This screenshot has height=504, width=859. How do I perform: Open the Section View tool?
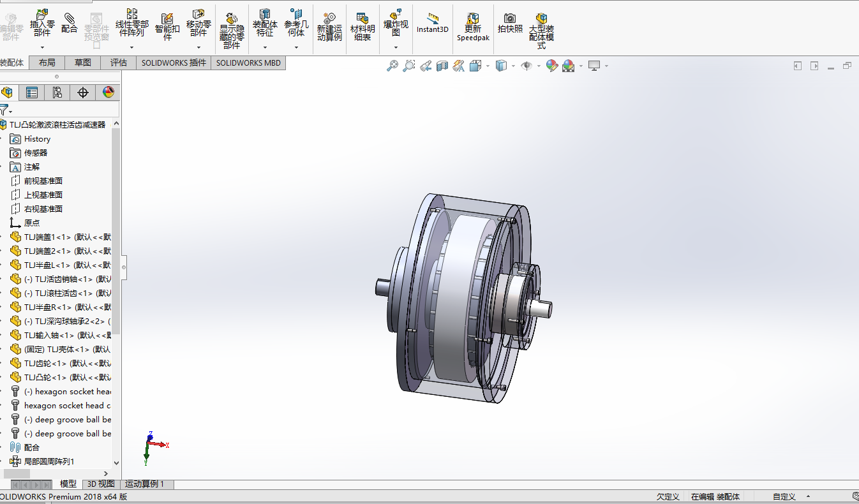(x=442, y=66)
